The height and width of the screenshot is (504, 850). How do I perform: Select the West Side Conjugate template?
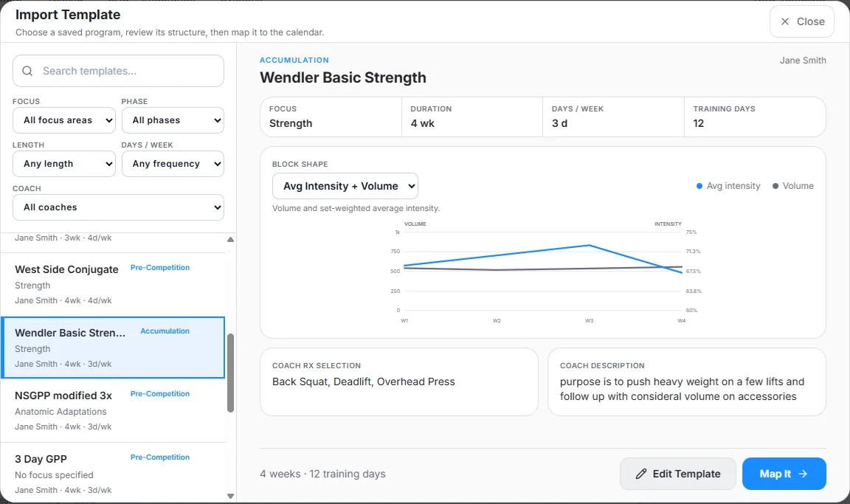tap(113, 285)
